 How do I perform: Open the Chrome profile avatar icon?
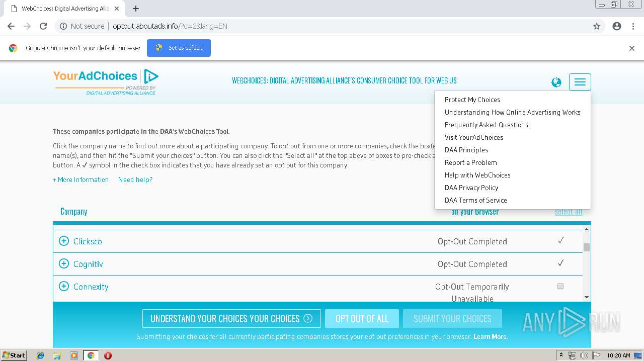(x=617, y=26)
